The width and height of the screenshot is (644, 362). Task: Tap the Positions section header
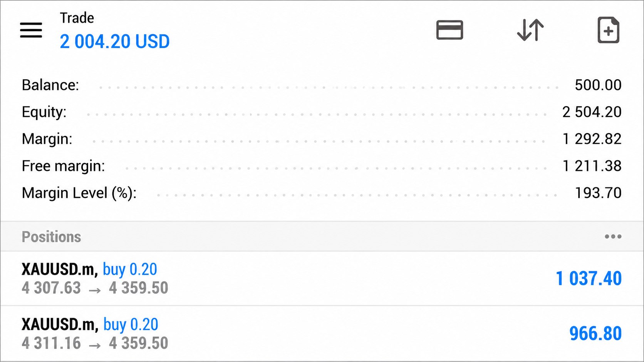[x=322, y=237]
